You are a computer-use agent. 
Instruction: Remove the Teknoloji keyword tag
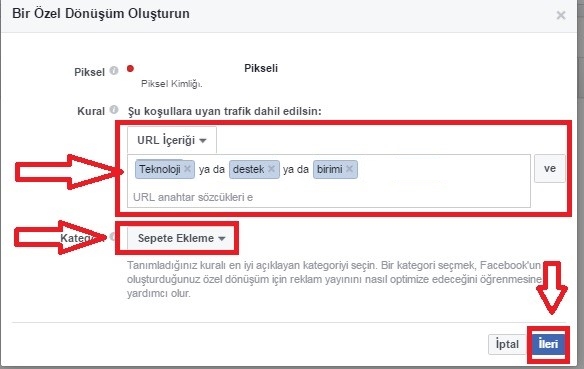point(187,169)
